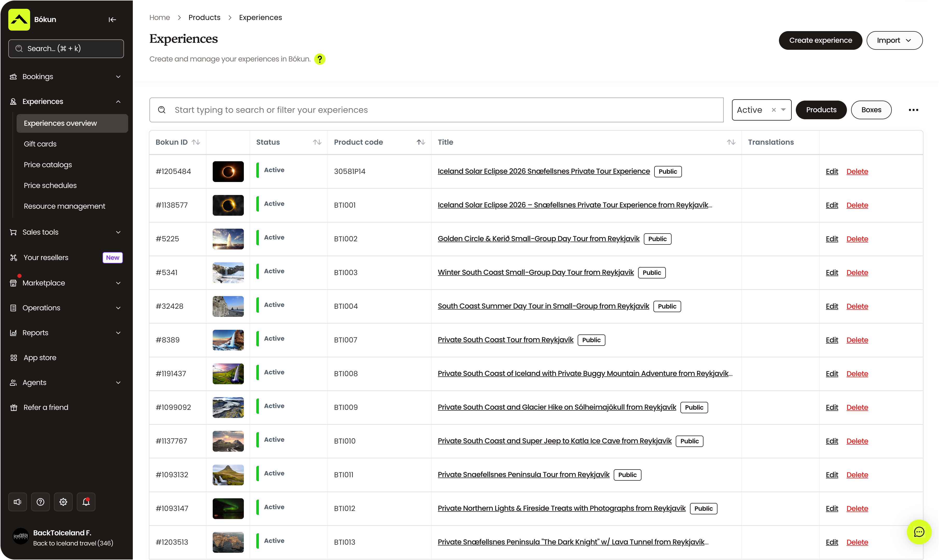Switch to the Boxes view
Image resolution: width=939 pixels, height=560 pixels.
871,110
